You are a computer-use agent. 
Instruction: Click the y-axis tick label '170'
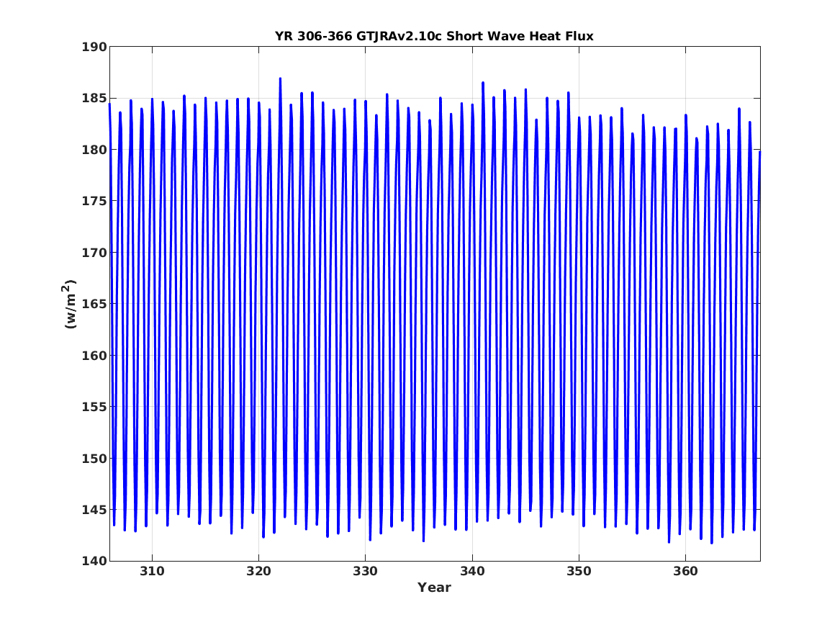pyautogui.click(x=94, y=253)
